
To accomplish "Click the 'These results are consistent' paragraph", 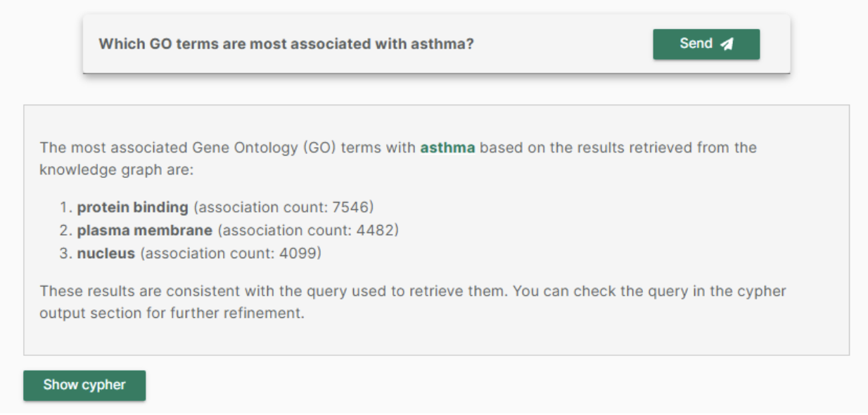I will coord(413,302).
